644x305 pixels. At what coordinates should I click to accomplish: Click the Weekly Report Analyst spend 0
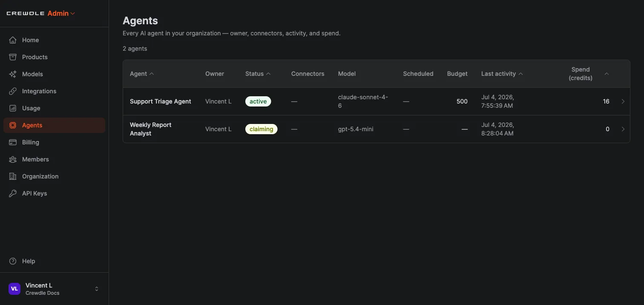point(607,129)
